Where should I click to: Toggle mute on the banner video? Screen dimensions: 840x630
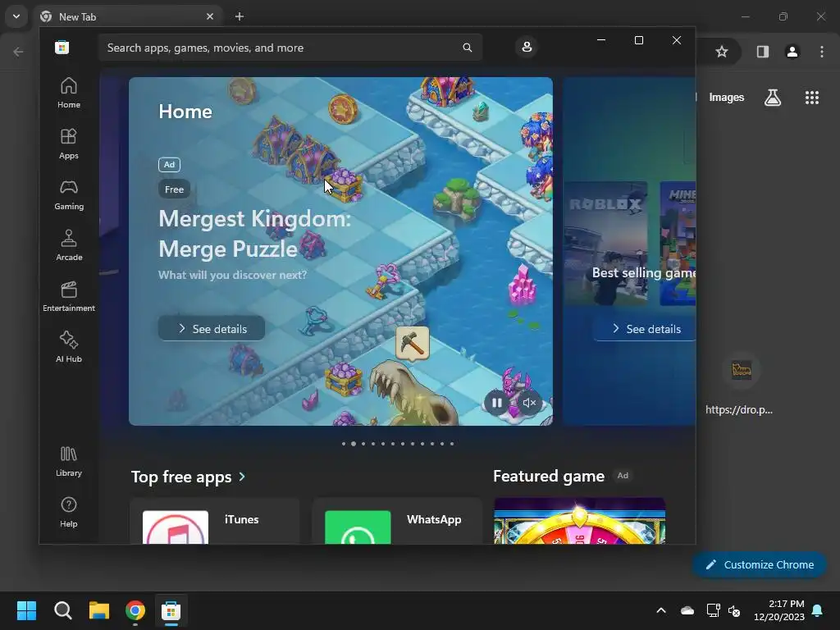point(529,403)
